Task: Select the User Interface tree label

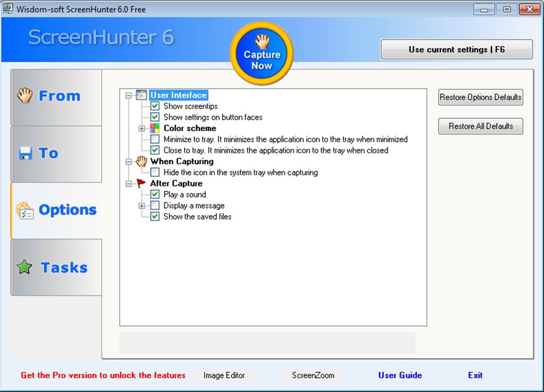Action: tap(179, 95)
